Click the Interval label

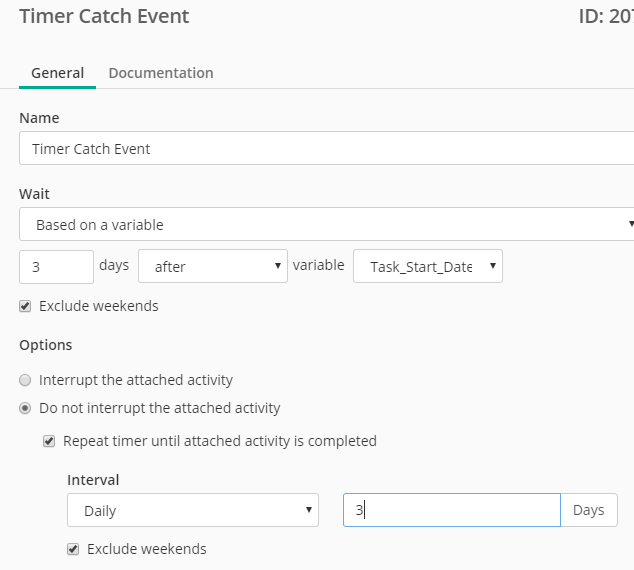pos(93,480)
